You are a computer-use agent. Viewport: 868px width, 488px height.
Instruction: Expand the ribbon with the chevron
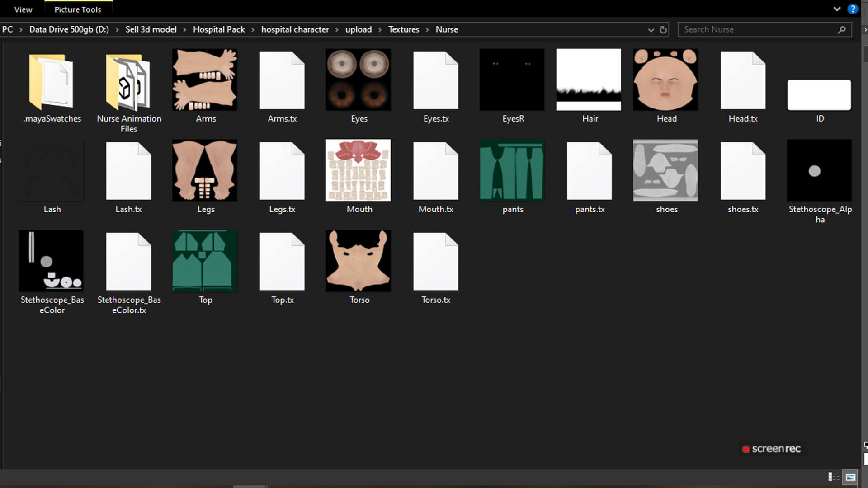tap(837, 9)
